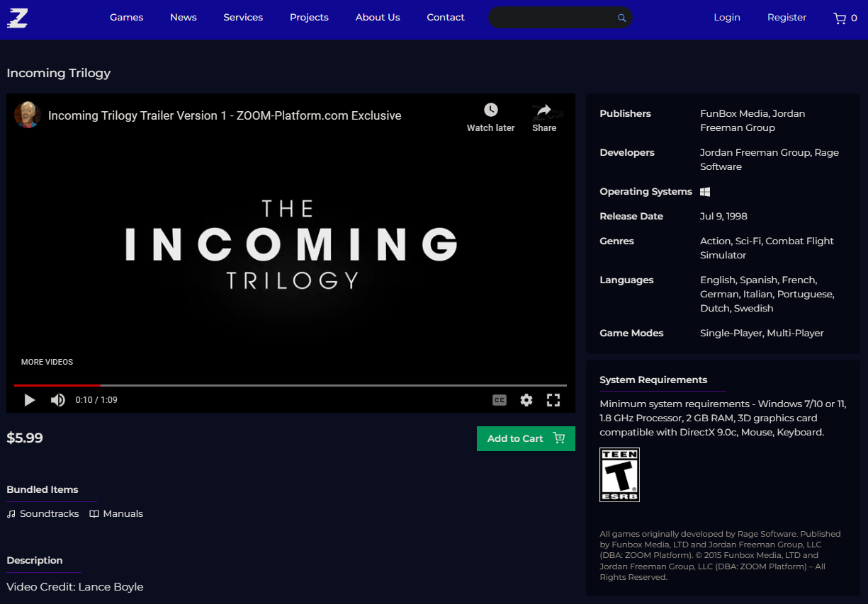This screenshot has height=604, width=868.
Task: Click the Genres value 'Action, Sci-Fi, Combat Flight Simulator'
Action: pyautogui.click(x=767, y=248)
